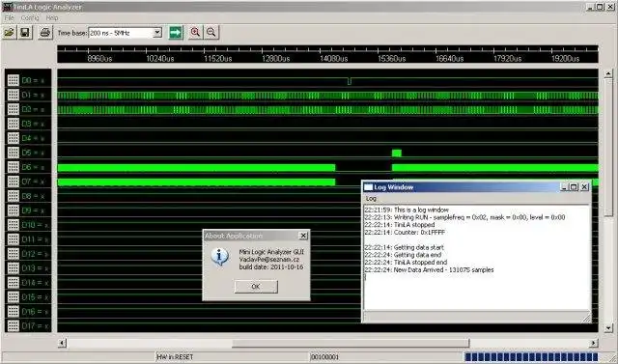Click the grid icon for channel D7
The width and height of the screenshot is (618, 364).
pos(13,182)
